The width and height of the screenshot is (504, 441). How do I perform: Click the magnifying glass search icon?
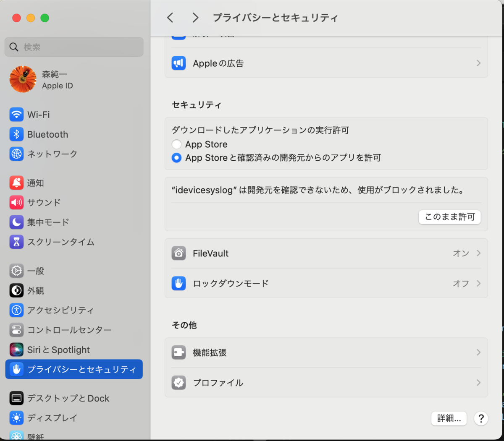click(14, 47)
